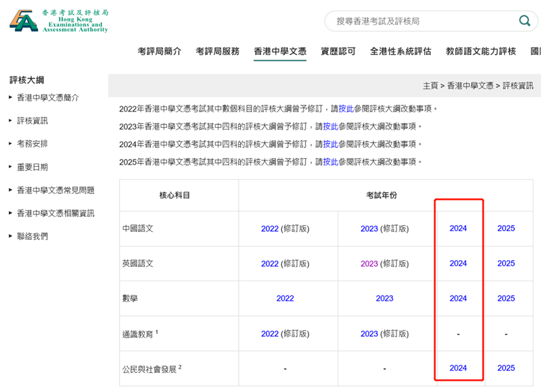The image size is (541, 392).
Task: Click the 英國語文 row label
Action: coord(138,264)
